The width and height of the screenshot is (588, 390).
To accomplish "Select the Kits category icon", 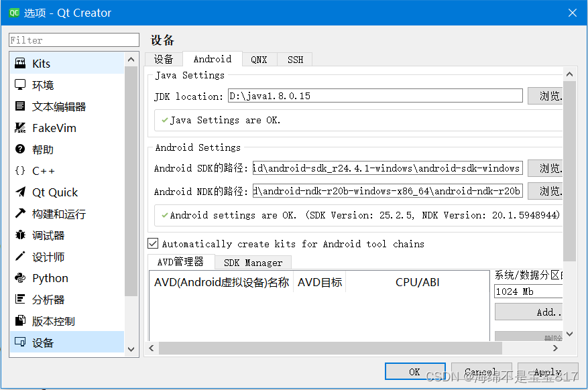I will click(20, 63).
